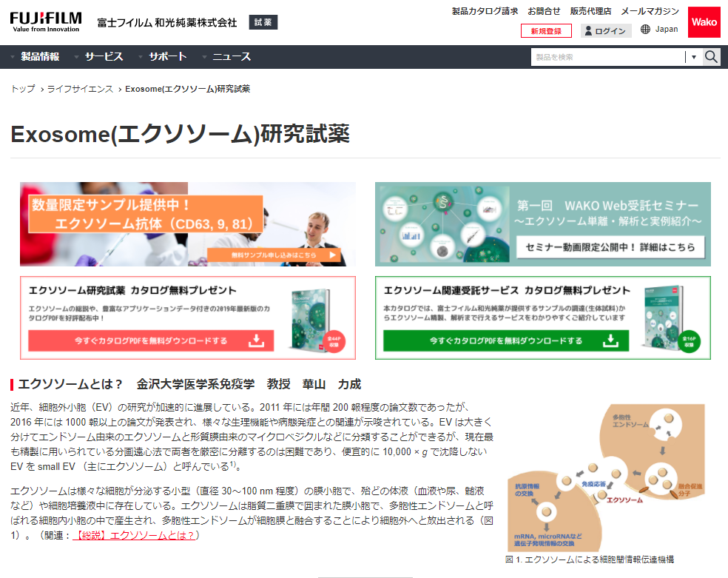Click the red Wako logo
Viewport: 728px width, 578px height.
tap(704, 21)
